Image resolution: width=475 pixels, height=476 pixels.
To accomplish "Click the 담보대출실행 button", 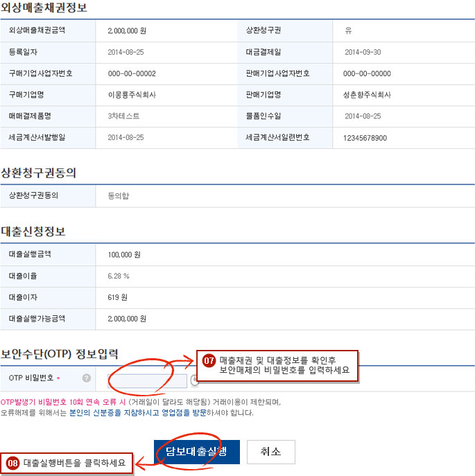I will (197, 452).
